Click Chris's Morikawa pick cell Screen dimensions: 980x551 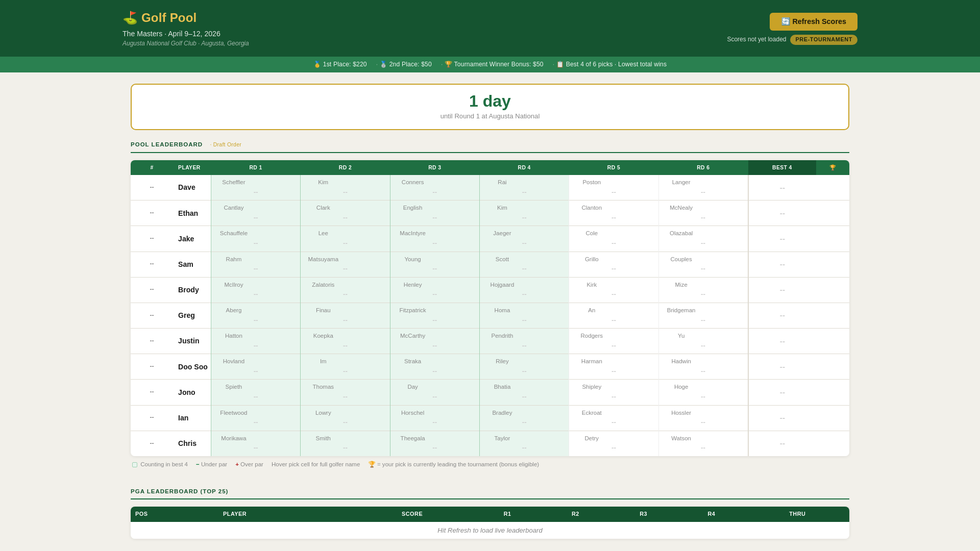click(256, 444)
